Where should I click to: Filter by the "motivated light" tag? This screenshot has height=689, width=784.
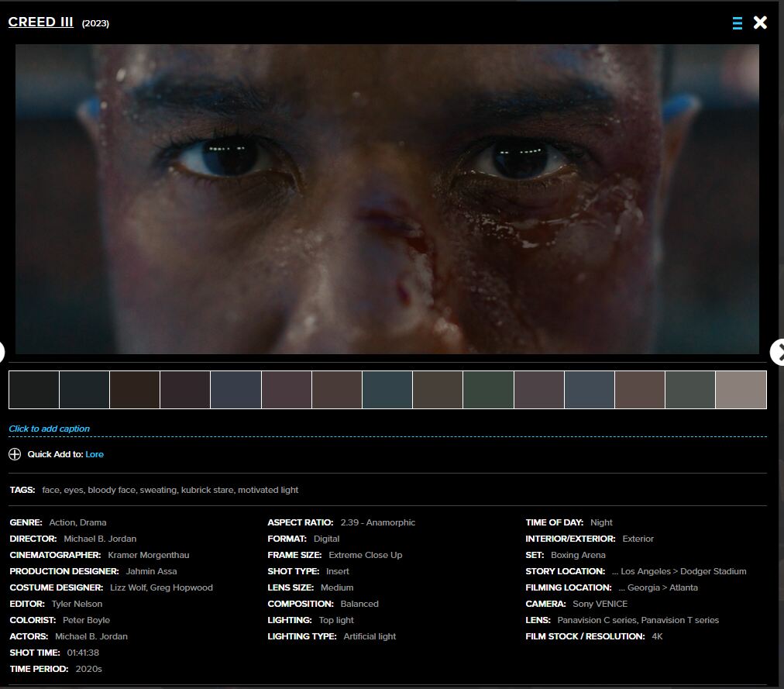[268, 490]
